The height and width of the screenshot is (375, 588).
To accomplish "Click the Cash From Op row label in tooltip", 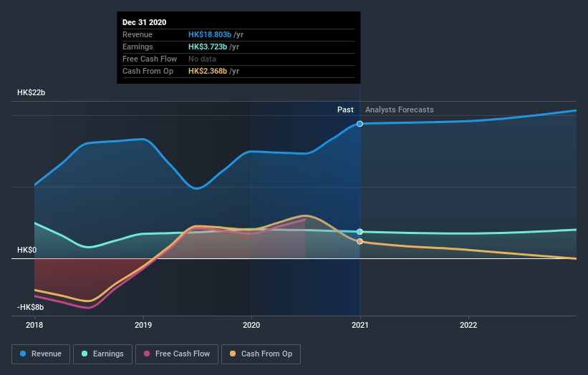I will (x=148, y=71).
